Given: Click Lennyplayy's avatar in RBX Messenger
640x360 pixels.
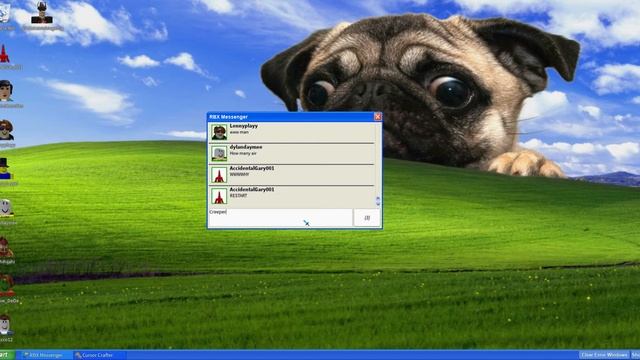Looking at the screenshot, I should (219, 132).
